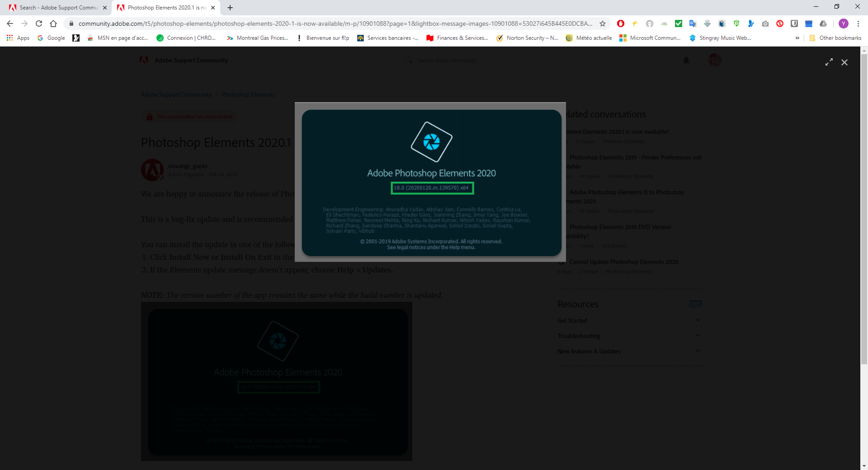Click the dimmed user avatar in page header
This screenshot has width=868, height=470.
tap(715, 60)
